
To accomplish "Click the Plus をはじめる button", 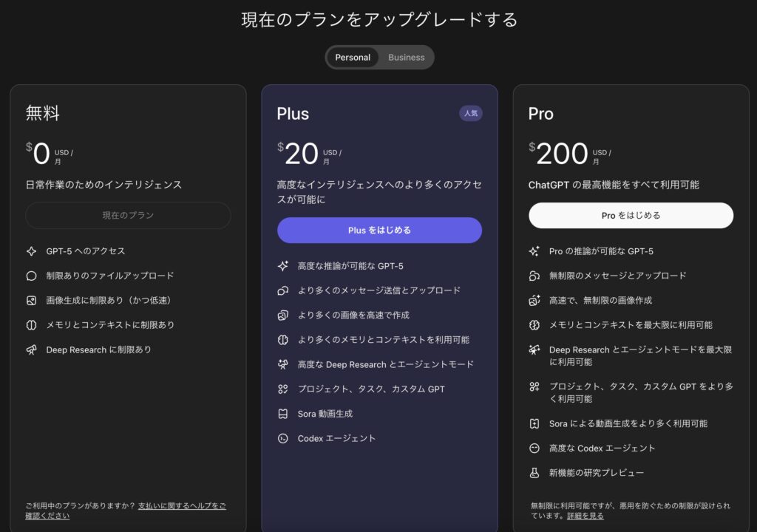I will [379, 231].
